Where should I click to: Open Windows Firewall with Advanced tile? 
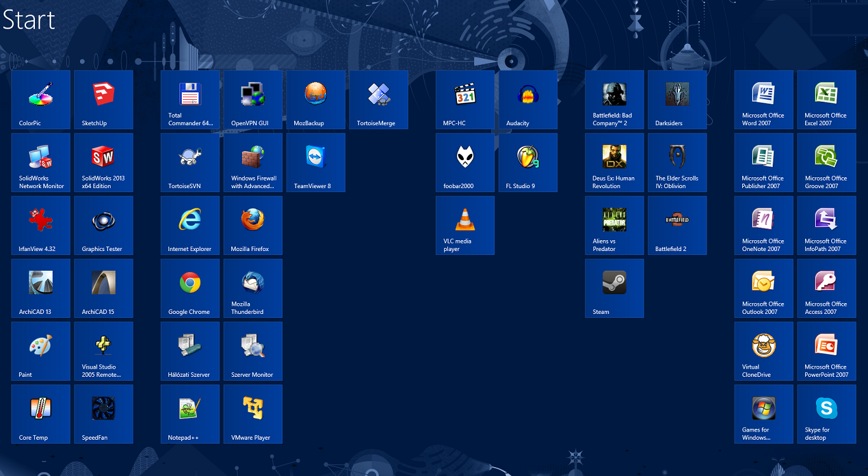pyautogui.click(x=253, y=163)
